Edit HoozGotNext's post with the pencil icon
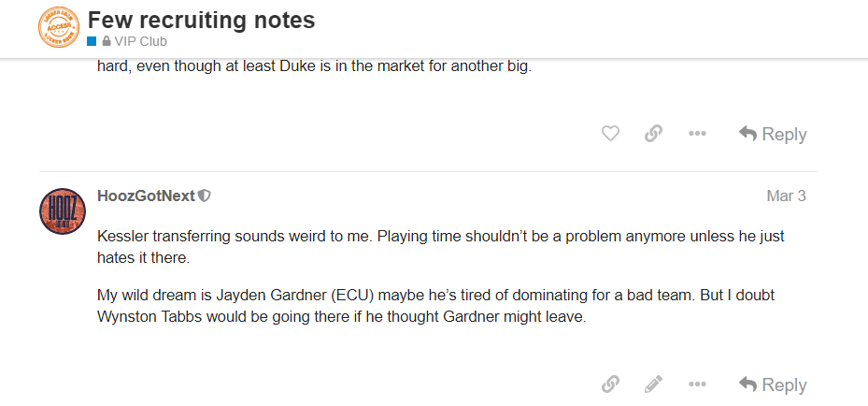The height and width of the screenshot is (406, 868). tap(653, 384)
